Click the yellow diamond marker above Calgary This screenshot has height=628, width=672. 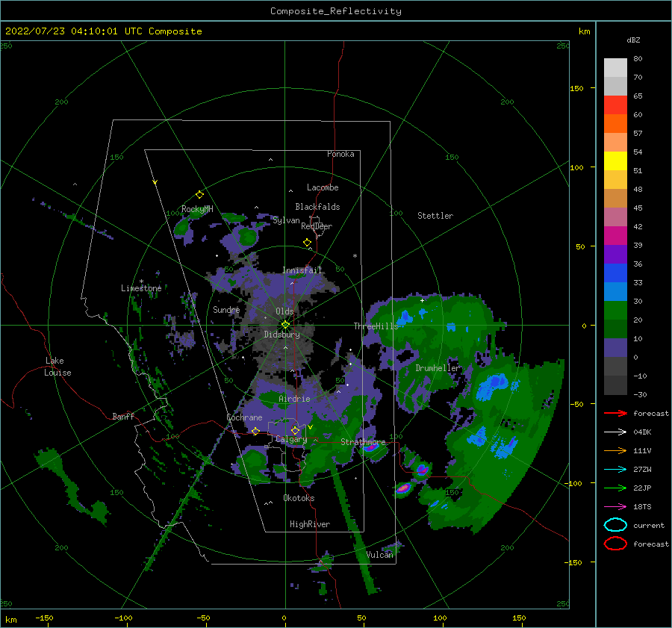click(x=295, y=430)
